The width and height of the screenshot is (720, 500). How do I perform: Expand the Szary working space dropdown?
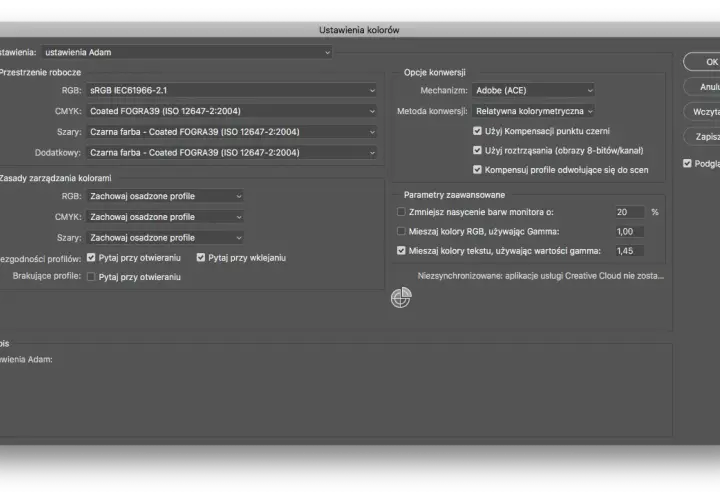tap(232, 132)
